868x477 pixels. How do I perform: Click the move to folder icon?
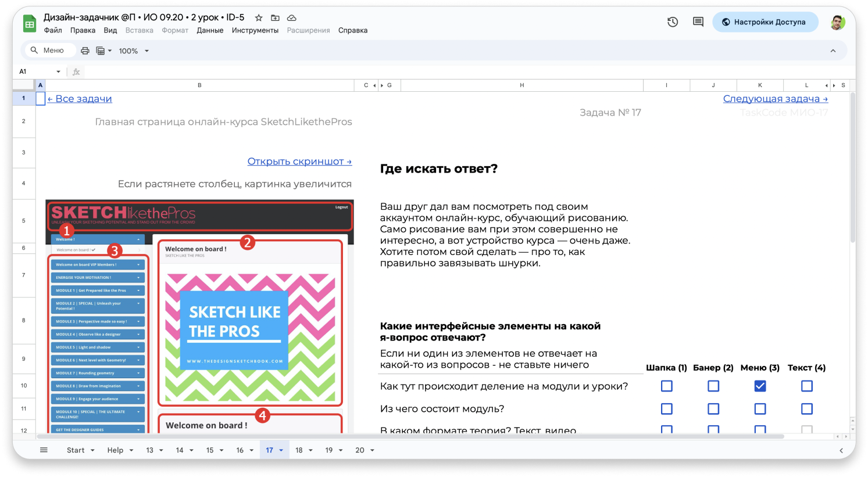pos(275,18)
